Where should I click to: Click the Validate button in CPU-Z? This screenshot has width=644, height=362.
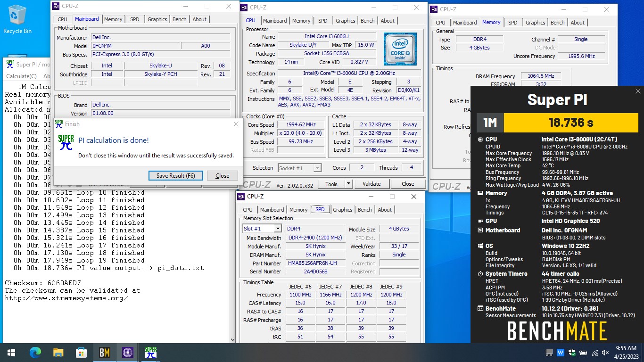[x=372, y=184]
